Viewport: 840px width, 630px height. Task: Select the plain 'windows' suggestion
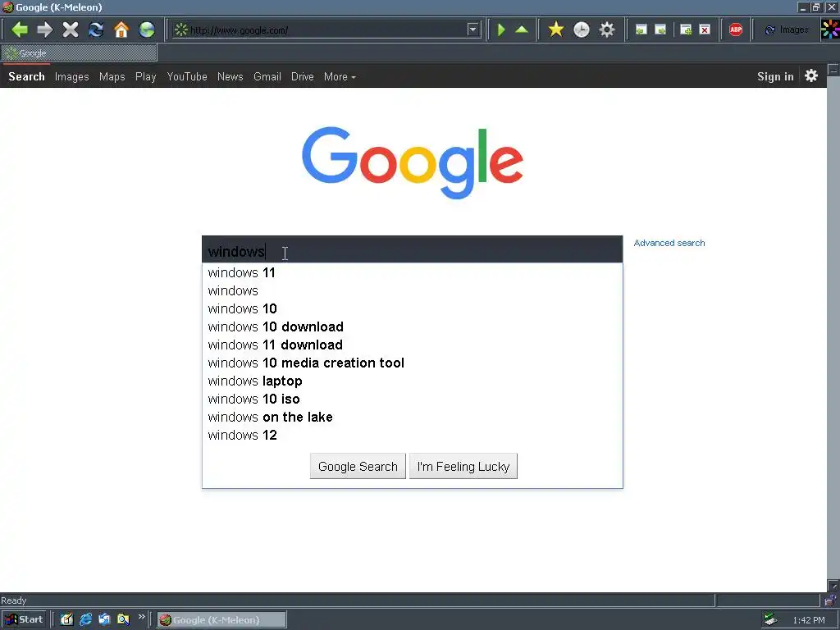coord(413,291)
